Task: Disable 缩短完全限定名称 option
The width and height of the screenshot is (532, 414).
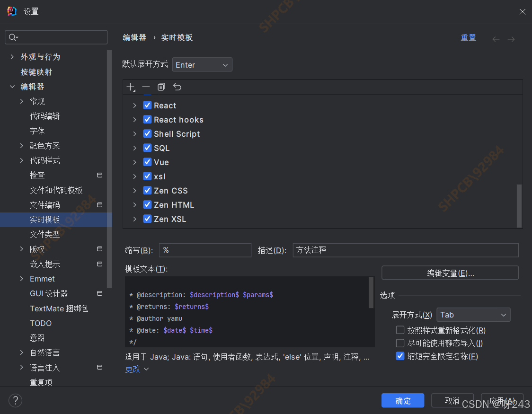Action: point(400,356)
